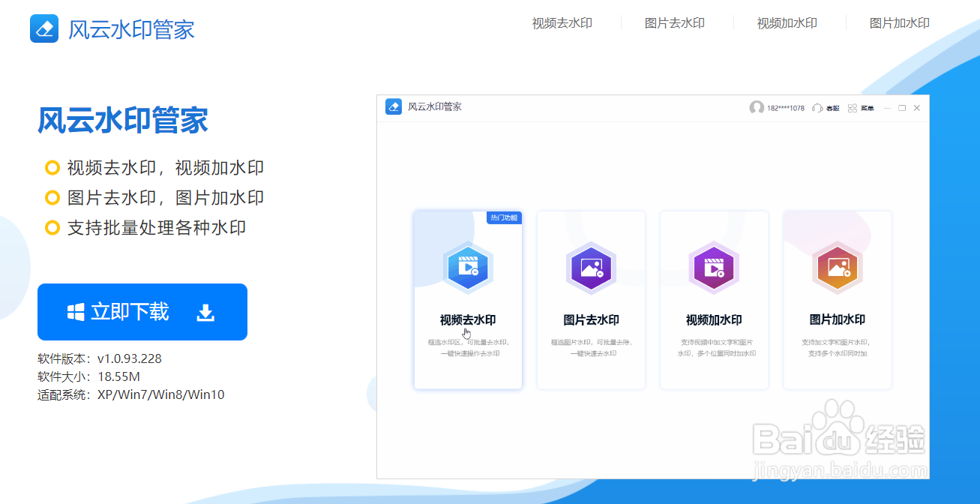Click the orange 图片加水印 hexagon icon
Viewport: 980px width, 504px height.
(837, 267)
